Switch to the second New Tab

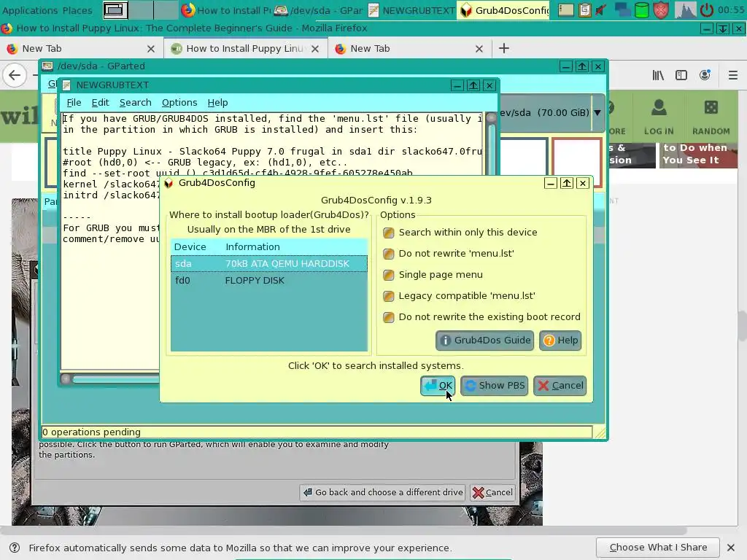point(409,49)
